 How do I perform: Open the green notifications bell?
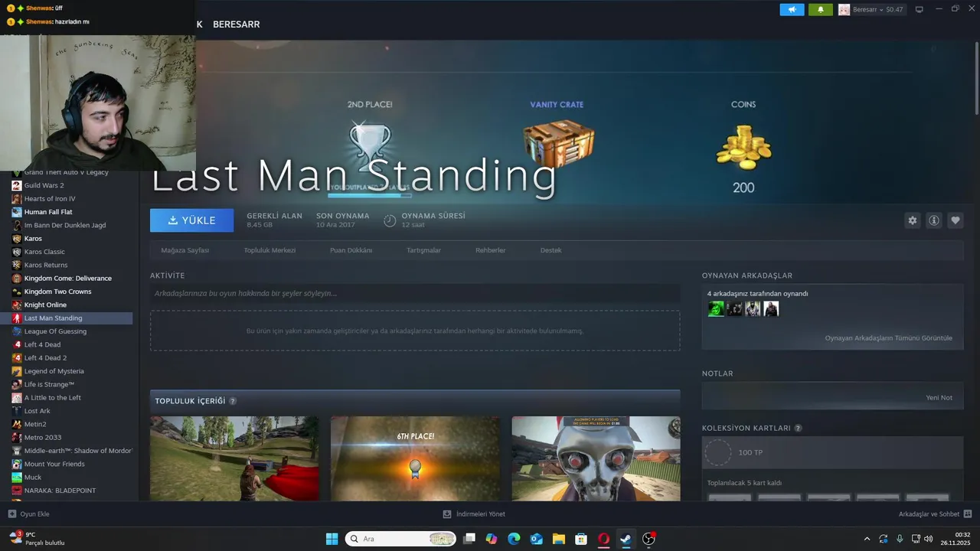pos(820,9)
